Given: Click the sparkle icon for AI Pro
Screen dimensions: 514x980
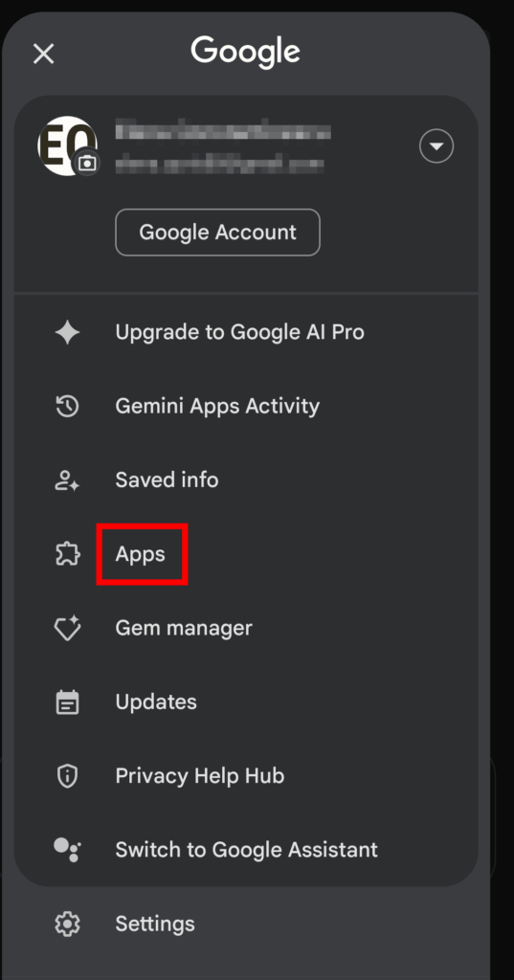Looking at the screenshot, I should coord(68,332).
